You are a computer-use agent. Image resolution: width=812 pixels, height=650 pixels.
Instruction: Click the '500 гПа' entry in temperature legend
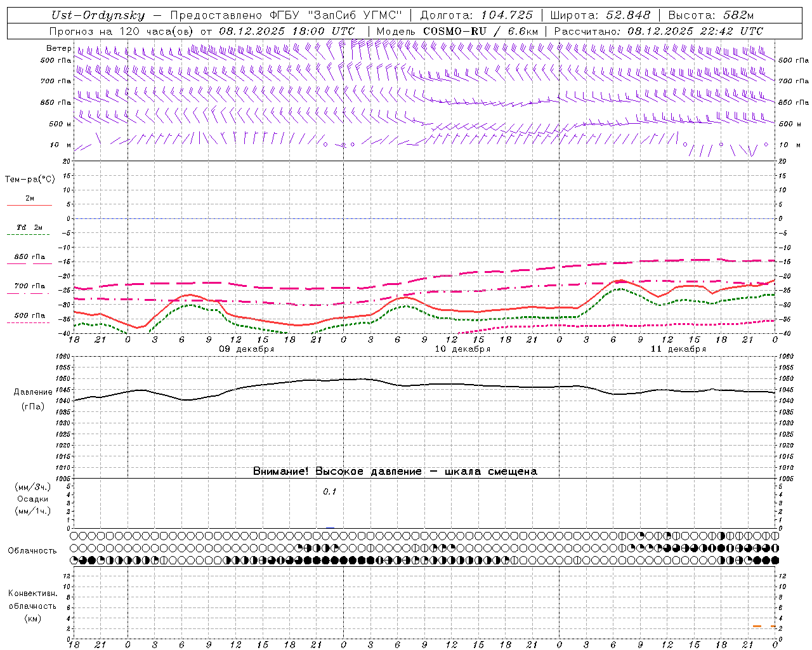pyautogui.click(x=30, y=315)
